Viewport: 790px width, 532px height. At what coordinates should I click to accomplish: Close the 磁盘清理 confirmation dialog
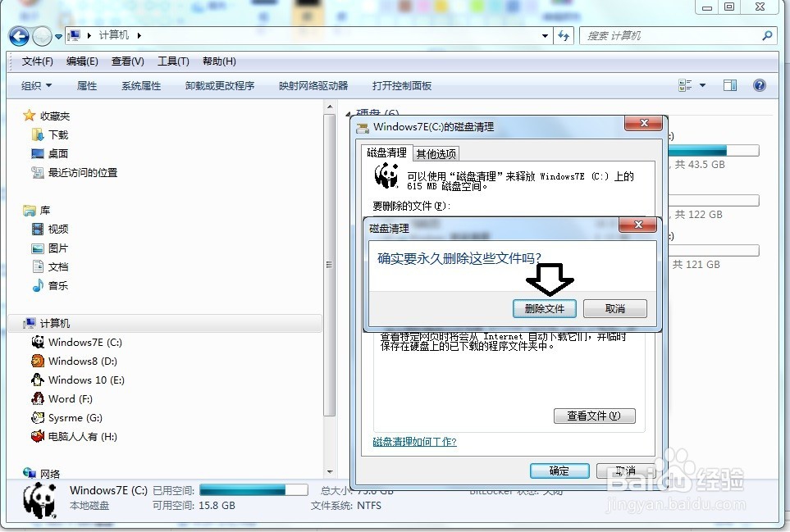click(638, 225)
